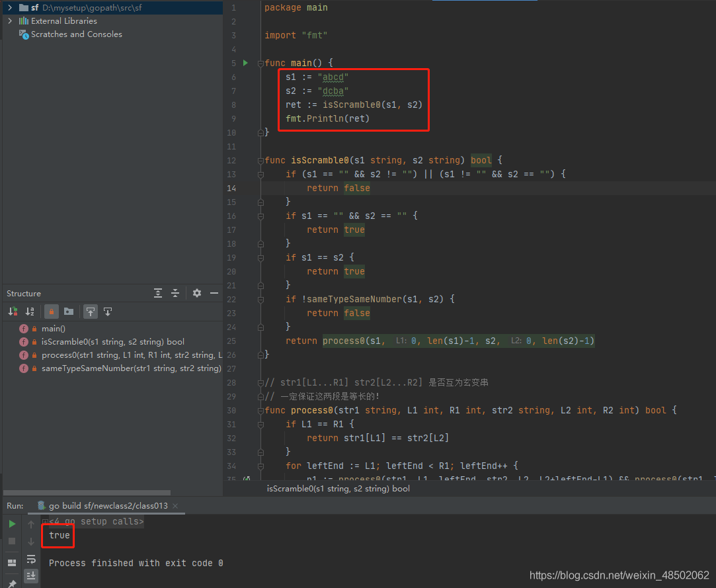Toggle autoscroll from source
The width and height of the screenshot is (716, 588).
[x=108, y=312]
